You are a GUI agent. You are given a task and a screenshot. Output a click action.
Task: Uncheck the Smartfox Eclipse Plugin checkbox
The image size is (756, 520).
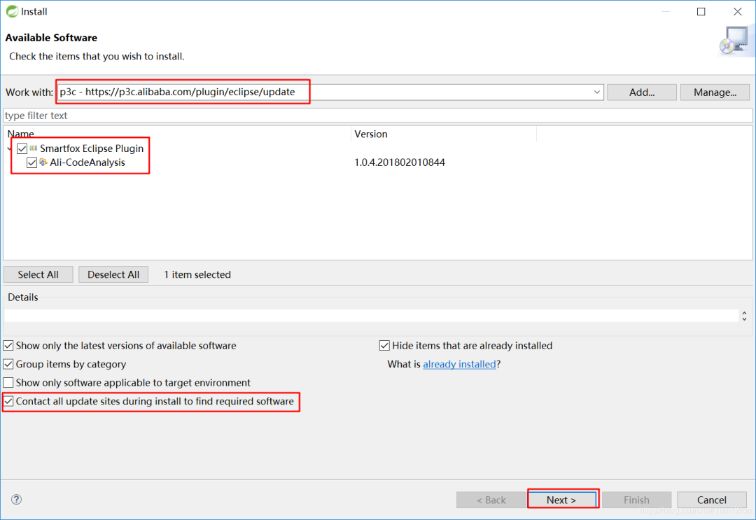click(x=22, y=148)
